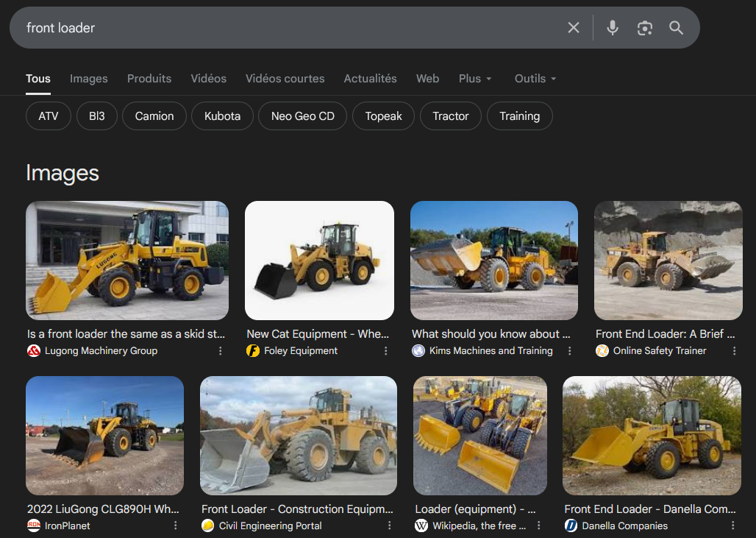The width and height of the screenshot is (756, 538).
Task: Open 'What should you know about ...' link
Action: [x=491, y=334]
